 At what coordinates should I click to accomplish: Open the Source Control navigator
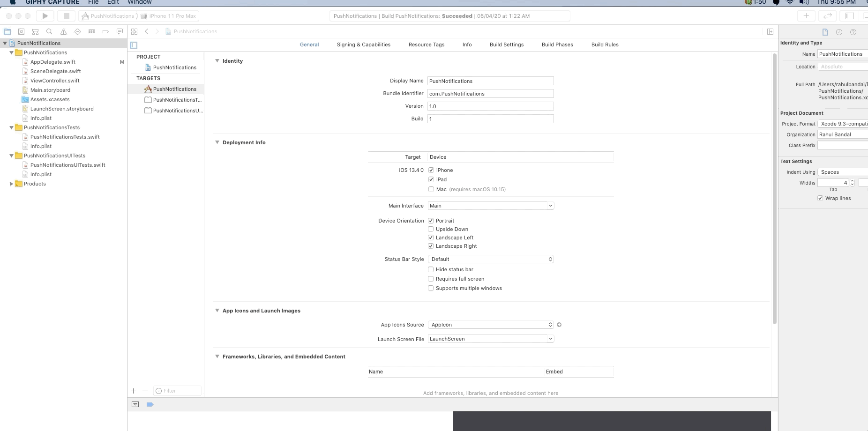point(21,31)
